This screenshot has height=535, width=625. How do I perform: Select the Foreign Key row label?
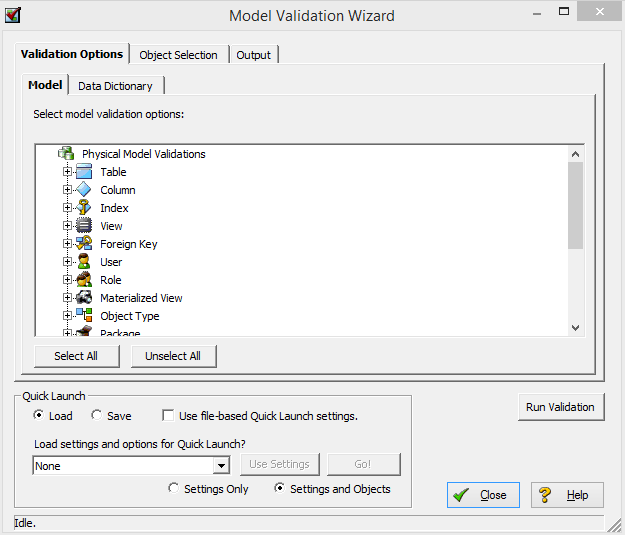pos(128,244)
